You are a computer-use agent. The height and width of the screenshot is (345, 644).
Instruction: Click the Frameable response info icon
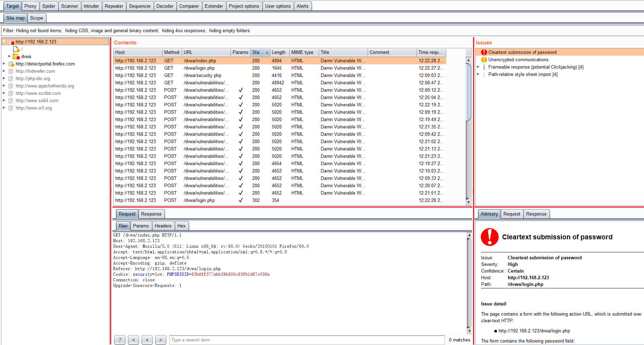(x=484, y=67)
